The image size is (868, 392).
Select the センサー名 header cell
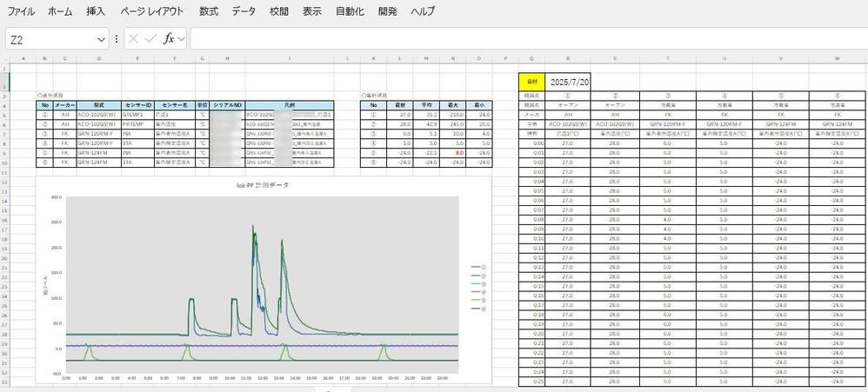coord(175,105)
